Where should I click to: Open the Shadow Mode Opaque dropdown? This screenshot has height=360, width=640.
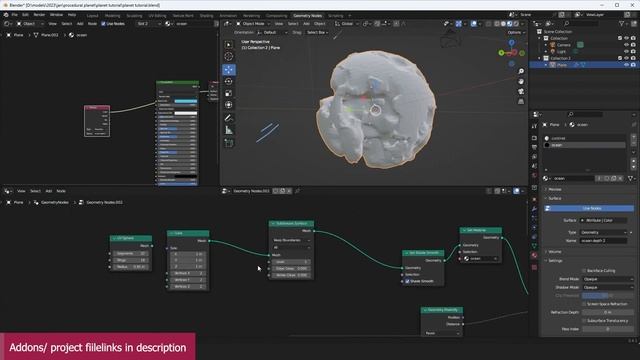tap(608, 287)
